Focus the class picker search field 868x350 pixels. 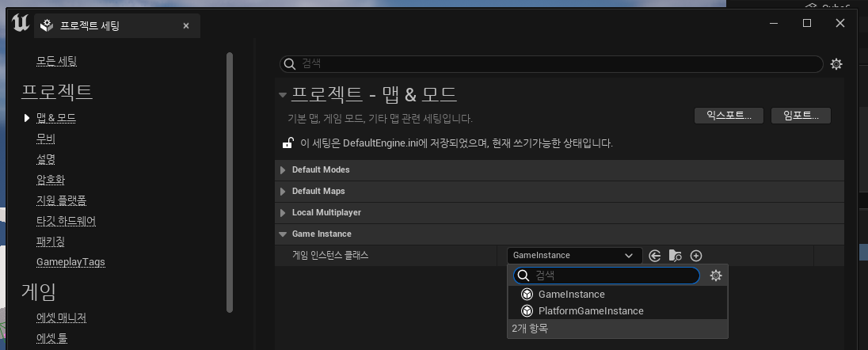point(607,276)
